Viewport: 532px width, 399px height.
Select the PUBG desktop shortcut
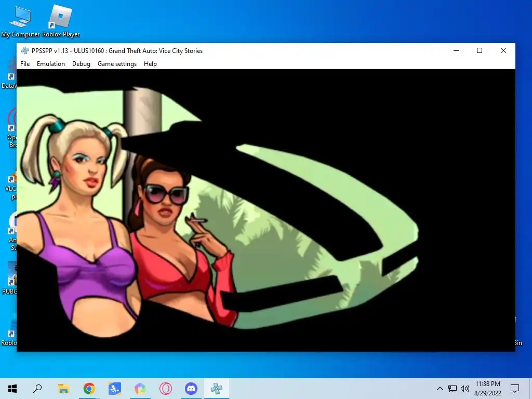tap(9, 277)
